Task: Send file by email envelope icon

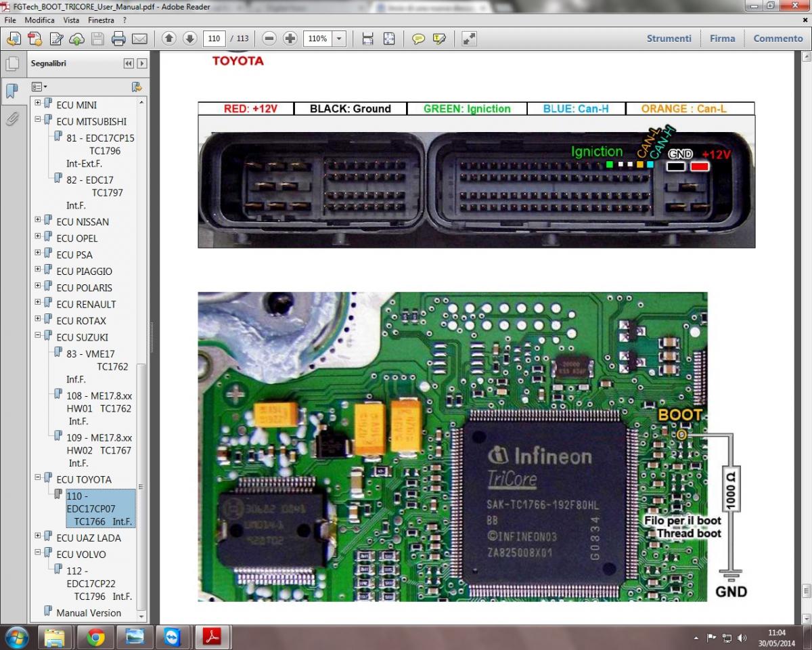Action: click(139, 39)
